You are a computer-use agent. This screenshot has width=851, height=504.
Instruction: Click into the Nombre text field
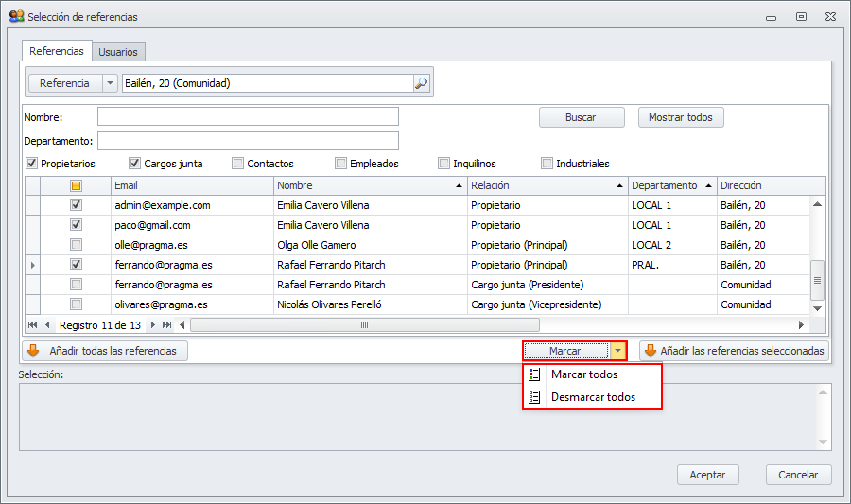click(248, 116)
